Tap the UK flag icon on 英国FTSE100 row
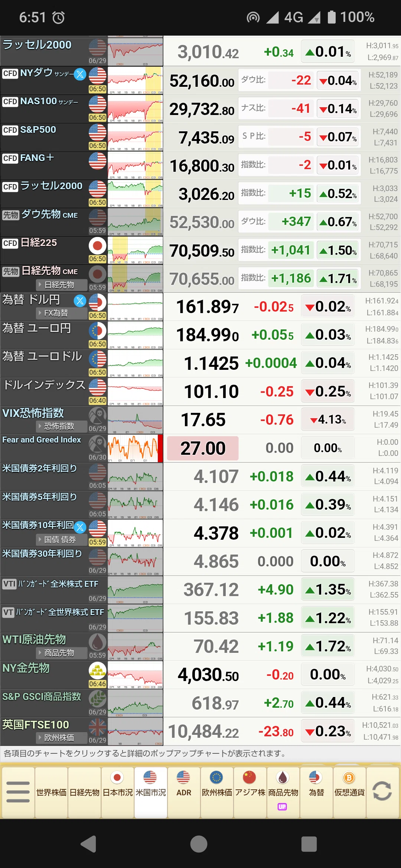The image size is (401, 868). click(x=98, y=727)
